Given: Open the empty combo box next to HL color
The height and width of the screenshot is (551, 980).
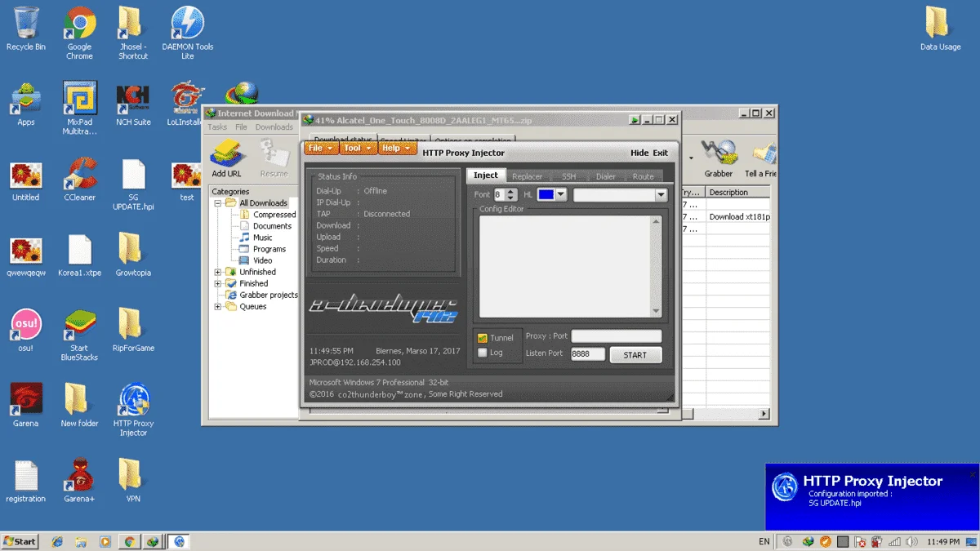Looking at the screenshot, I should pos(621,195).
